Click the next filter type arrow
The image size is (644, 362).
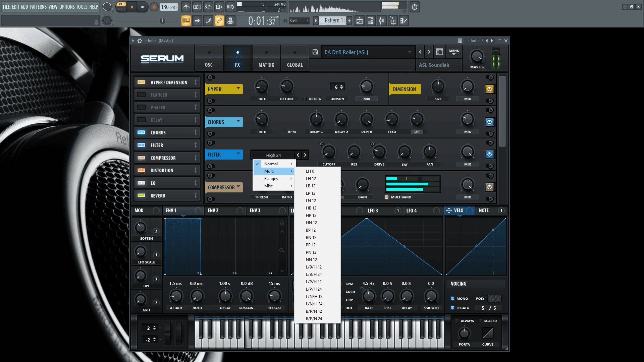305,155
